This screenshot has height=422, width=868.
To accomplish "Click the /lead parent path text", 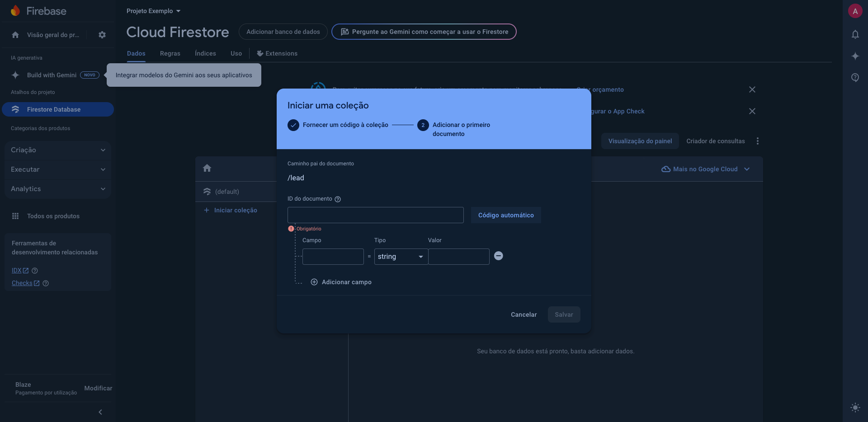I will [x=296, y=178].
